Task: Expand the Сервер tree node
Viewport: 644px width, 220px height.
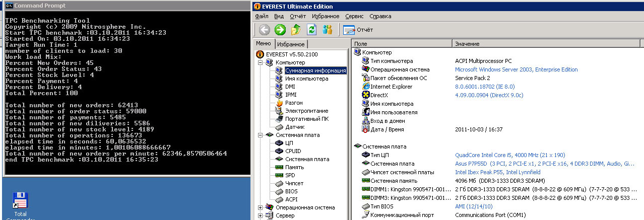Action: (x=260, y=215)
